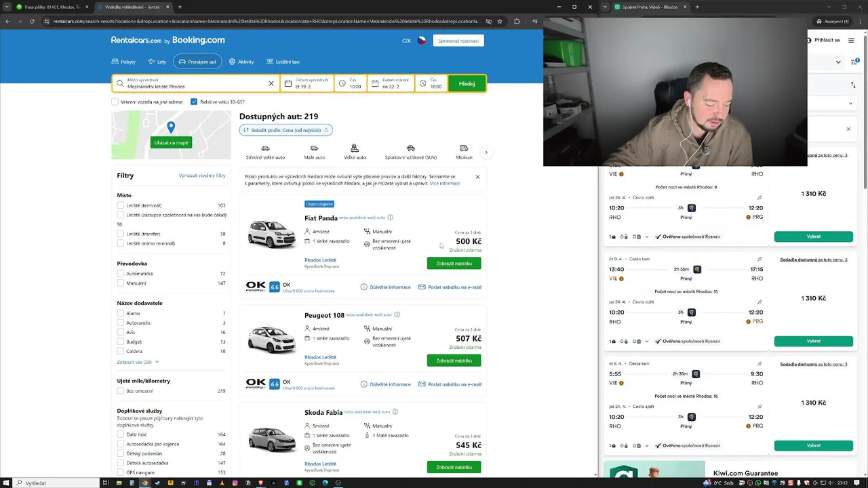This screenshot has width=868, height=488.
Task: Toggle Vrácení vozidla na jiné adrese checkbox
Action: tap(115, 102)
